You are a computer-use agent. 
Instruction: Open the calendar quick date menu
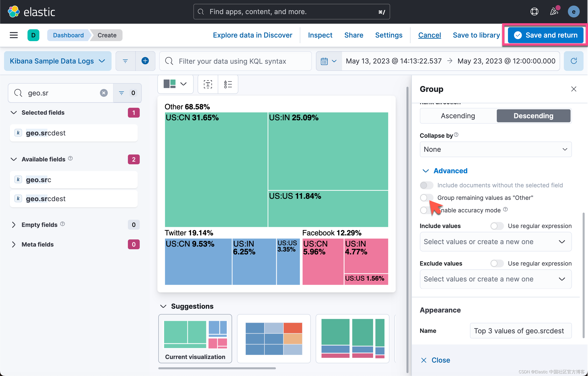[x=329, y=61]
